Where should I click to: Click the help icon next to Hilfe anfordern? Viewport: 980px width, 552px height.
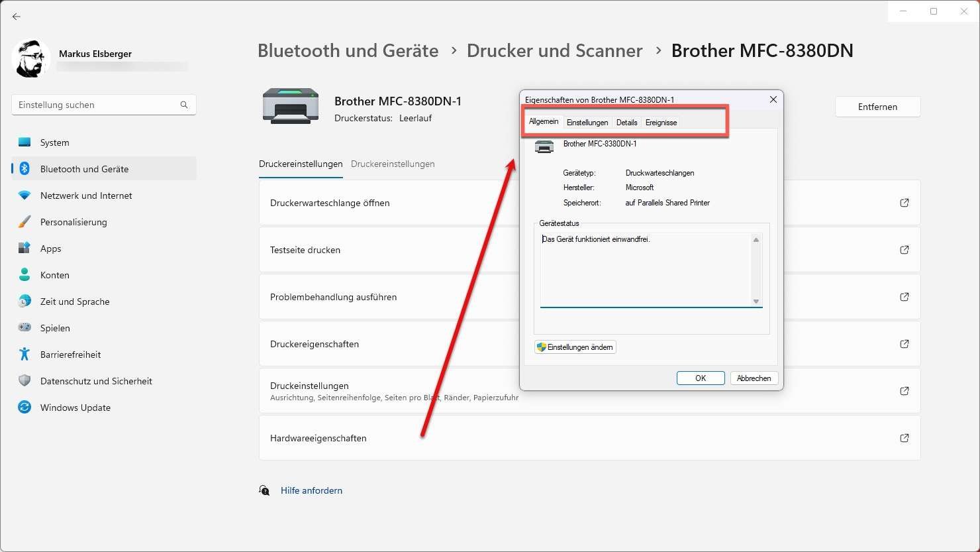[x=264, y=490]
